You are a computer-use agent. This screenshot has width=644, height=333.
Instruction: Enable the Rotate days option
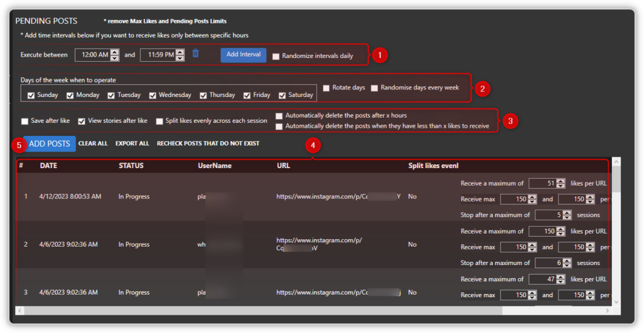326,88
